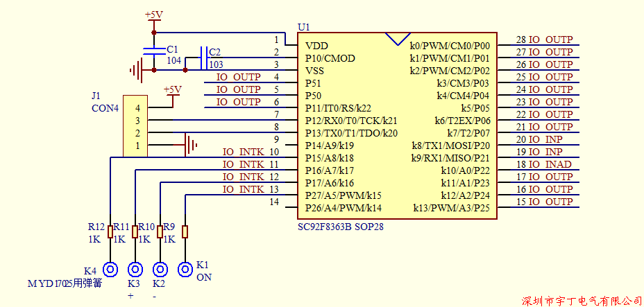
Task: Click the K4 touch pad circle
Action: 110,270
